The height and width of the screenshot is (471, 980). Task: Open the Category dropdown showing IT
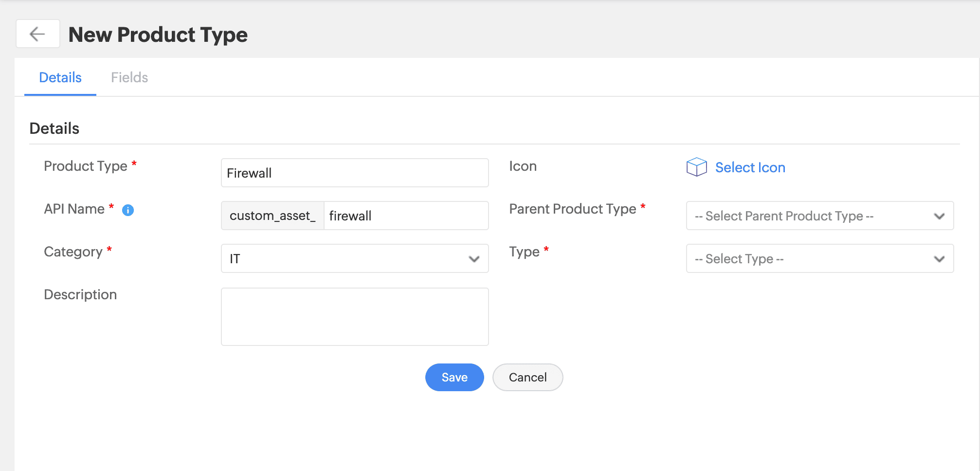[x=345, y=258]
